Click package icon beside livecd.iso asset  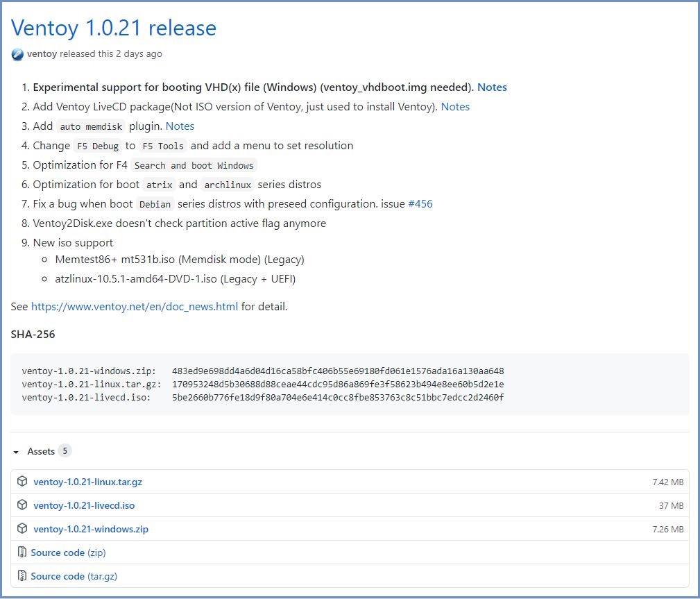coord(22,505)
